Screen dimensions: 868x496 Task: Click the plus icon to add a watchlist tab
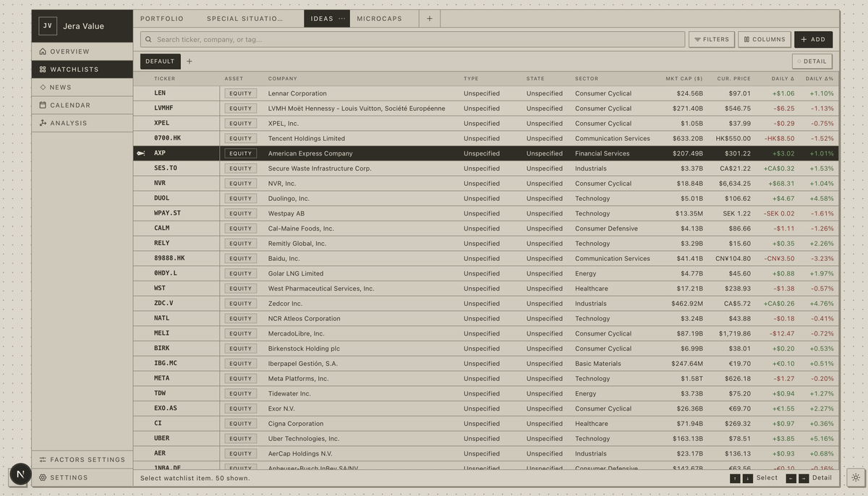tap(430, 19)
